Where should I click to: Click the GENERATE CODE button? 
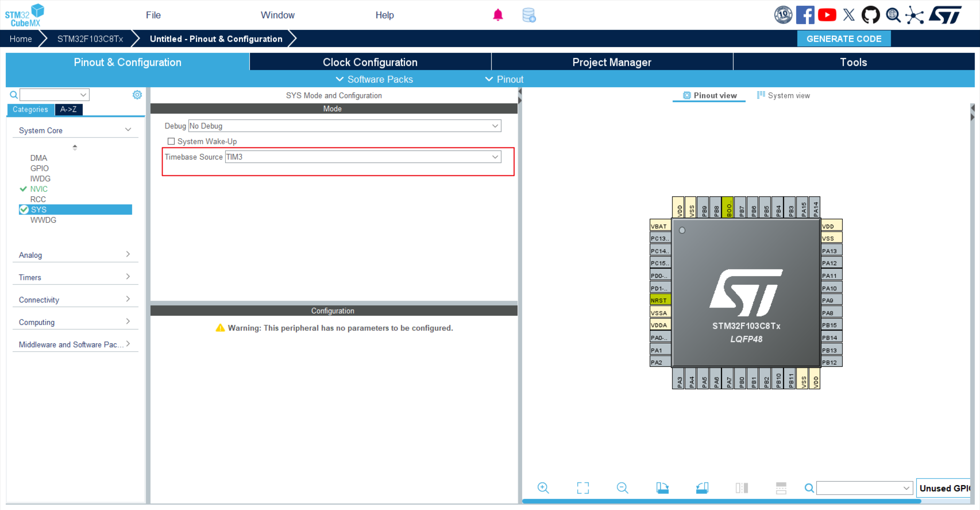(844, 39)
